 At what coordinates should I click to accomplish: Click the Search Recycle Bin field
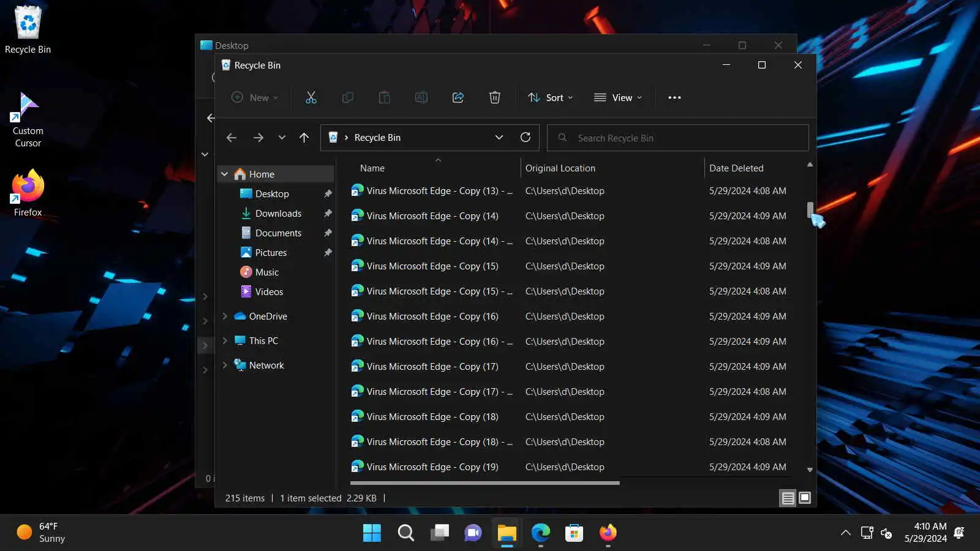pyautogui.click(x=678, y=138)
